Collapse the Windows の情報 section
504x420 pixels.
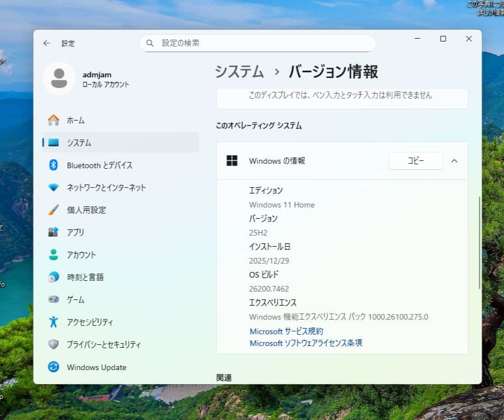(455, 160)
